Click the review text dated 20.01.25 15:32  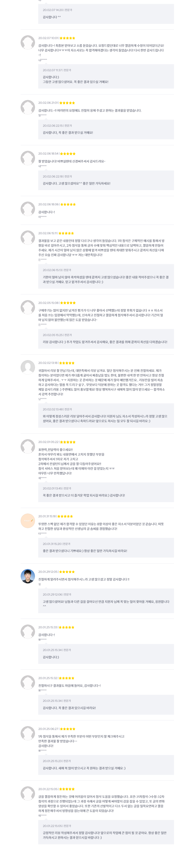coord(69,686)
